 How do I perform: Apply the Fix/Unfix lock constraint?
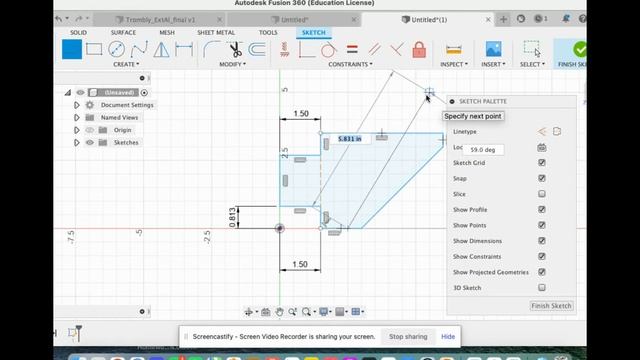coord(419,49)
